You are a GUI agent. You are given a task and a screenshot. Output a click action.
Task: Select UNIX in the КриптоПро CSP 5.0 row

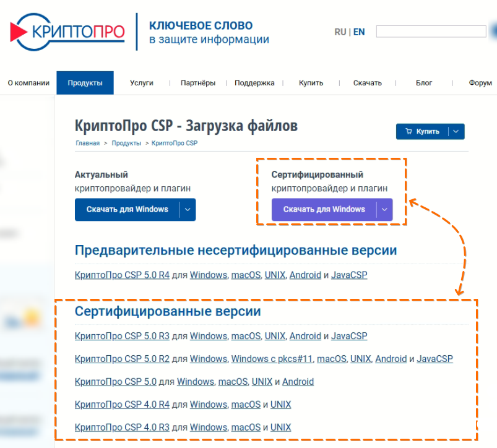coord(262,381)
